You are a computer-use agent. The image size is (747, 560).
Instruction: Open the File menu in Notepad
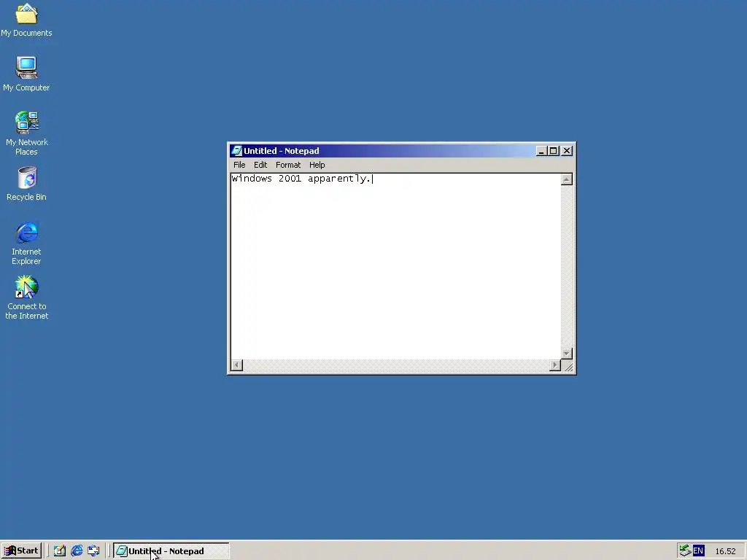click(239, 165)
